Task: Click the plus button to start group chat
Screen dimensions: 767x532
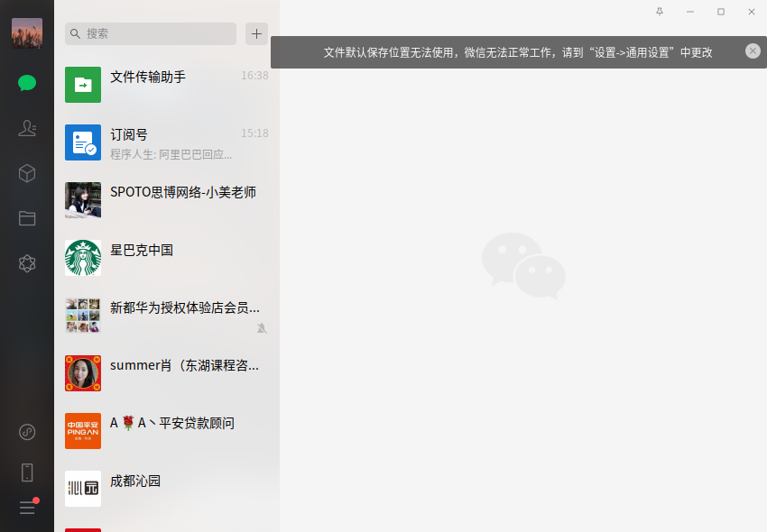Action: coord(256,33)
